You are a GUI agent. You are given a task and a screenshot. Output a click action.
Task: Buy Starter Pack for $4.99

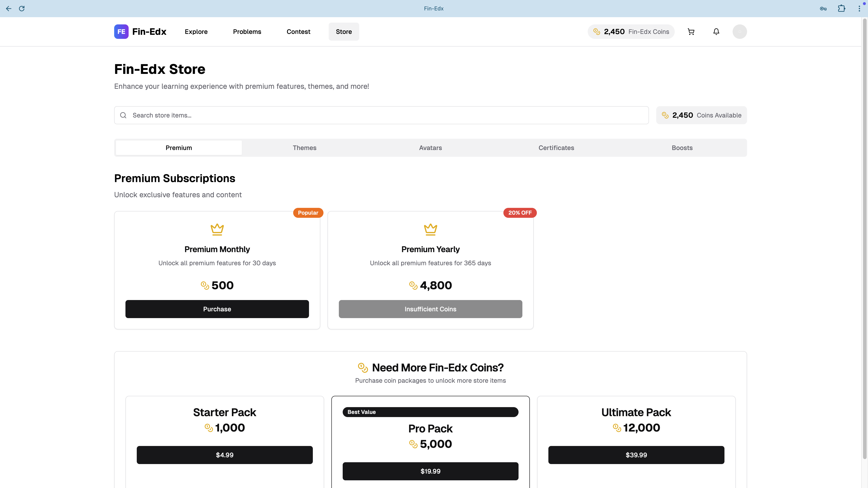(x=224, y=455)
